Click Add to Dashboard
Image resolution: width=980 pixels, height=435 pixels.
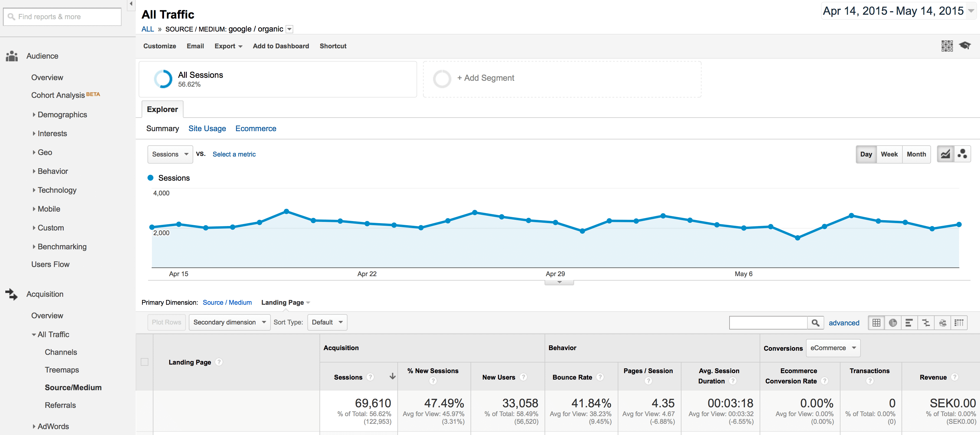click(x=281, y=46)
